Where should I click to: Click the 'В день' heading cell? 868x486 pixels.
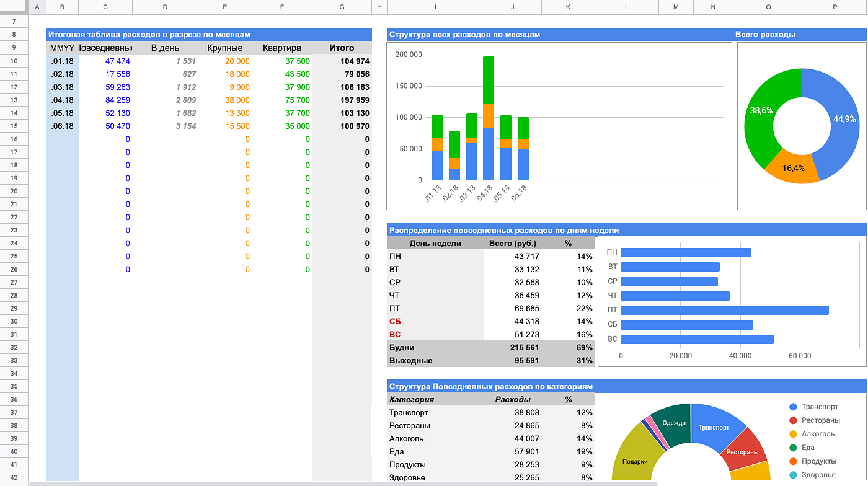click(x=165, y=48)
